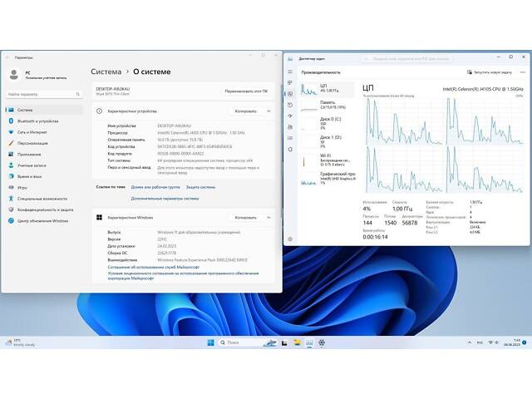Open Центр обновления Windows

[44, 221]
